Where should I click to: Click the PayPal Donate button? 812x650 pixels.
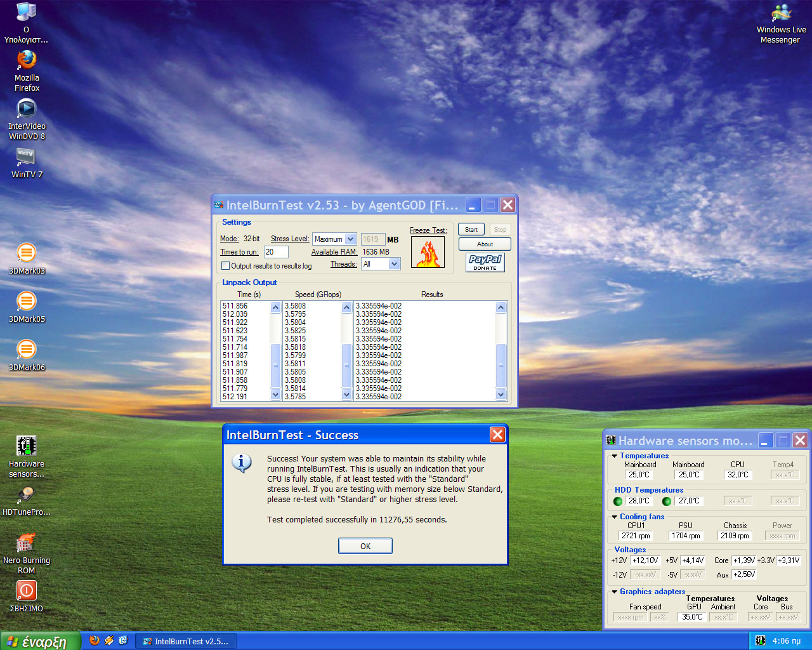pos(485,262)
